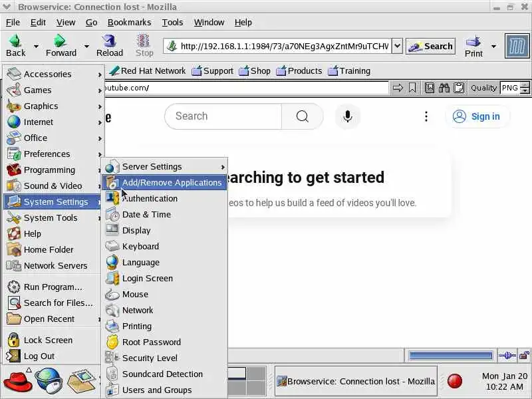Open Quality PNG selector stepper
The width and height of the screenshot is (532, 399).
pos(525,88)
